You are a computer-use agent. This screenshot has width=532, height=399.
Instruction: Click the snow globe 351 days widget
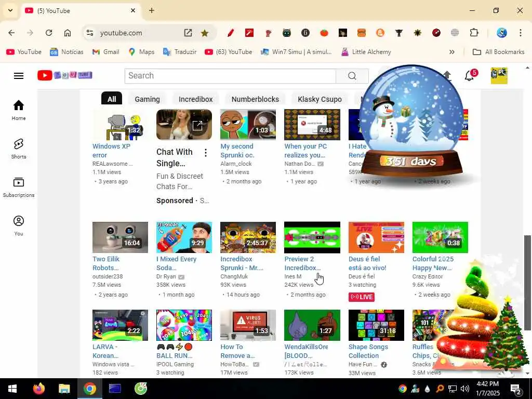[x=411, y=121]
